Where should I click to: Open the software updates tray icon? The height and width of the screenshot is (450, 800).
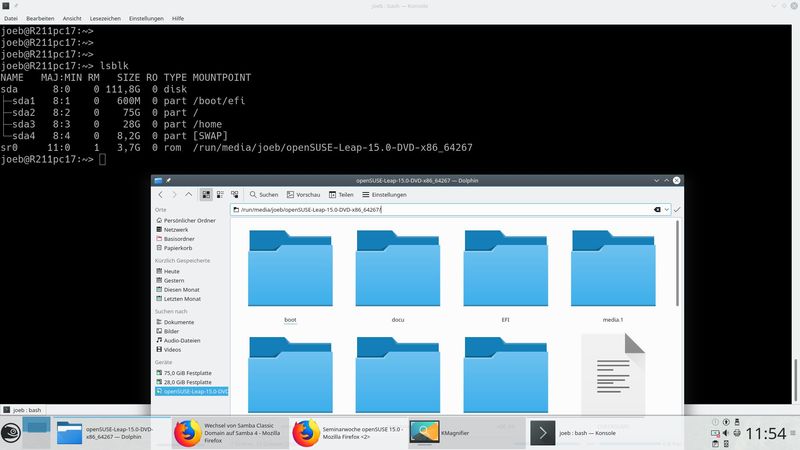pos(726,422)
